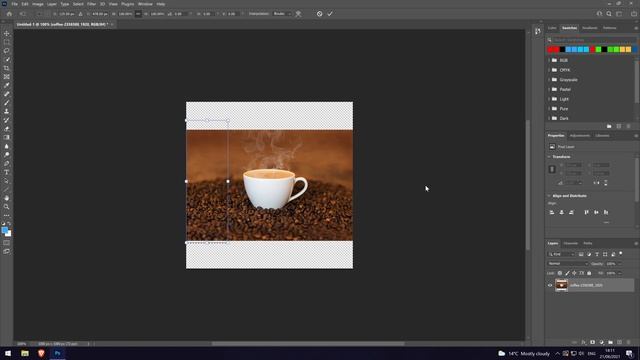Create new swatch group folder icon
The image size is (640, 360).
609,127
